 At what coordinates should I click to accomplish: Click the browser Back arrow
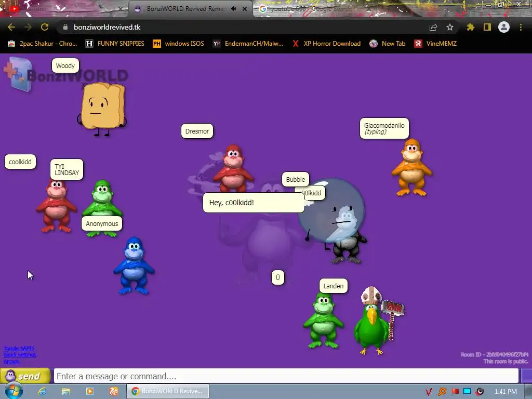(x=11, y=27)
